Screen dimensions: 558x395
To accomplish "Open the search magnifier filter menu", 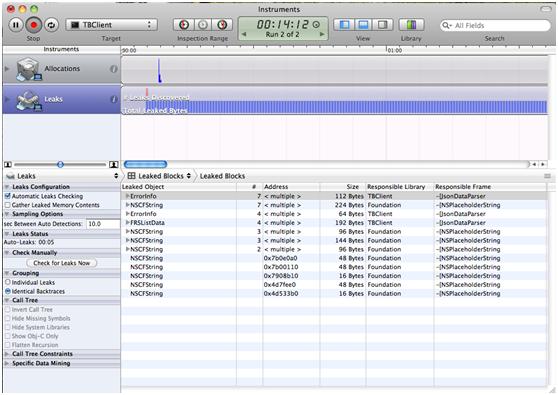I will (447, 25).
